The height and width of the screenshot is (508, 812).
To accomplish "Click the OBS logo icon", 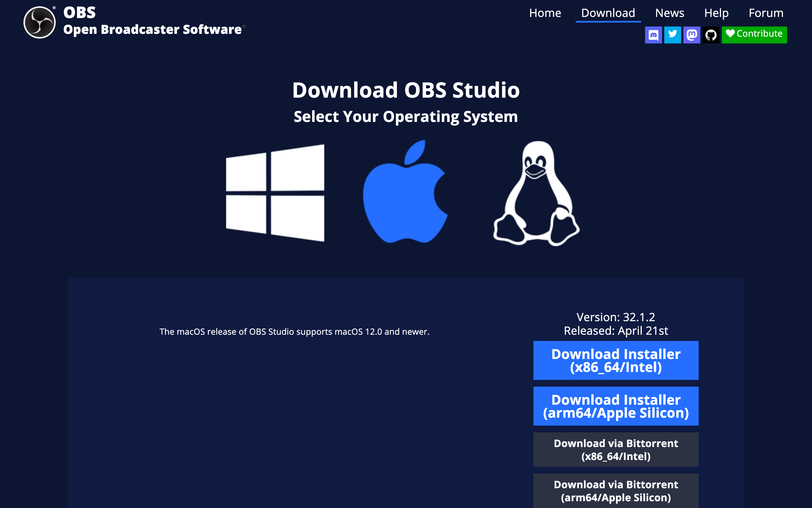I will click(39, 22).
